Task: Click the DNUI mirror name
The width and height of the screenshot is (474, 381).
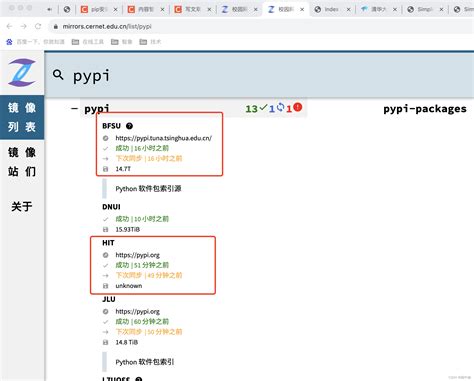Action: pos(111,207)
